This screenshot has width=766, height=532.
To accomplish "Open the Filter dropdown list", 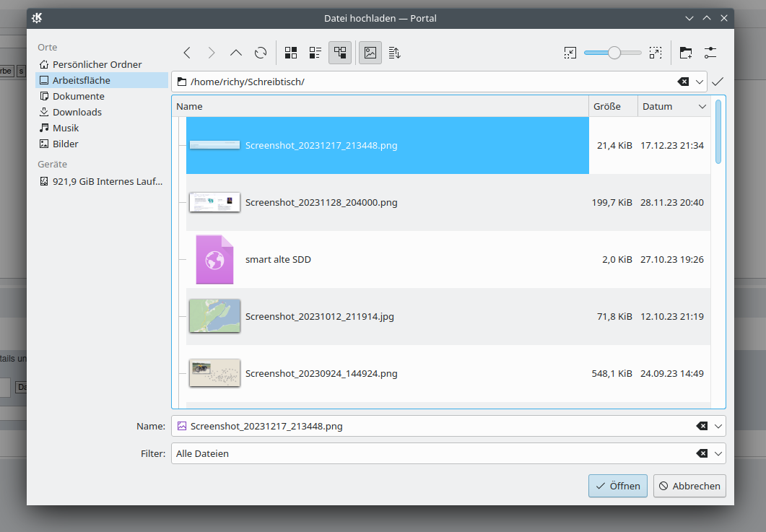I will coord(718,454).
